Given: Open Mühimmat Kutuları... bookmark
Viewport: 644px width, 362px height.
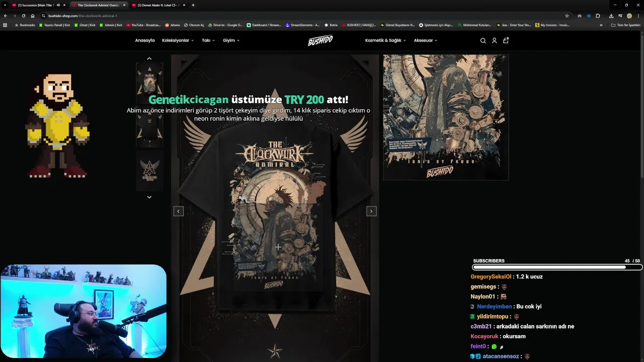Looking at the screenshot, I should click(x=474, y=25).
